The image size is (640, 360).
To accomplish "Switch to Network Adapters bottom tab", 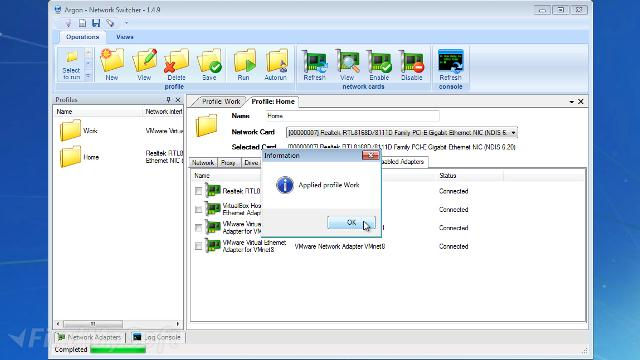I will (x=89, y=337).
